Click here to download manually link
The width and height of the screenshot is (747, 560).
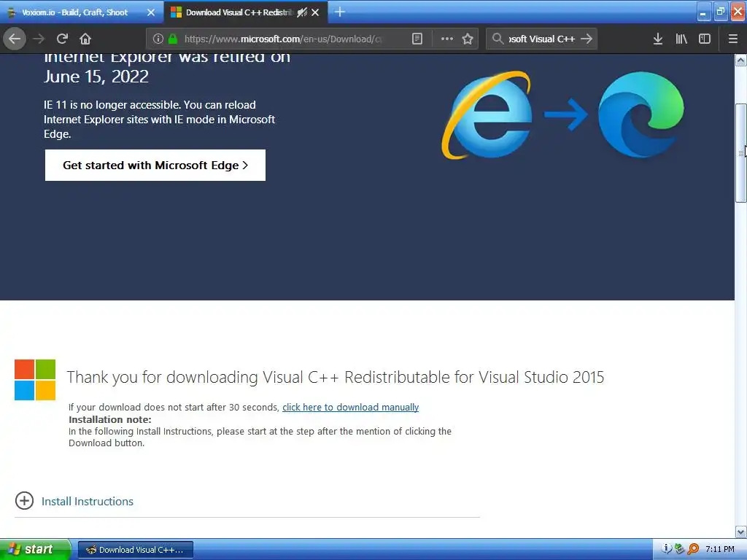click(x=351, y=407)
